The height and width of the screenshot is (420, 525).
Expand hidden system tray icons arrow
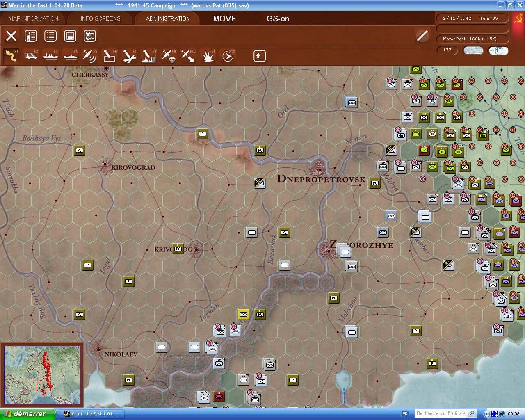point(487,414)
